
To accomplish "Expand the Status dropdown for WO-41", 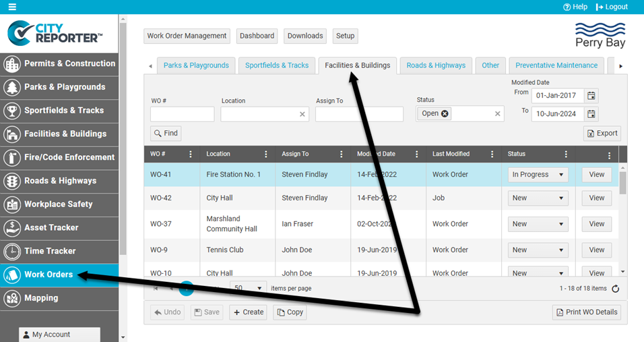I will coord(560,175).
